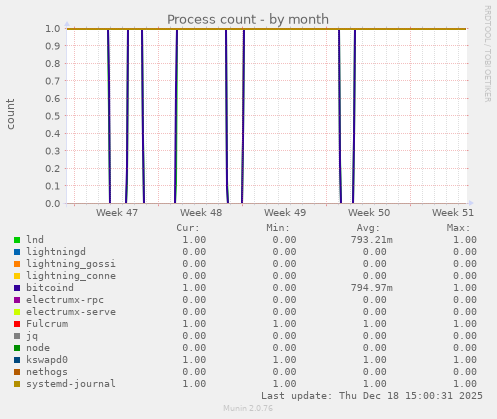Click the Fulcrum Cur value 1.00
497x419 pixels.
pyautogui.click(x=194, y=324)
